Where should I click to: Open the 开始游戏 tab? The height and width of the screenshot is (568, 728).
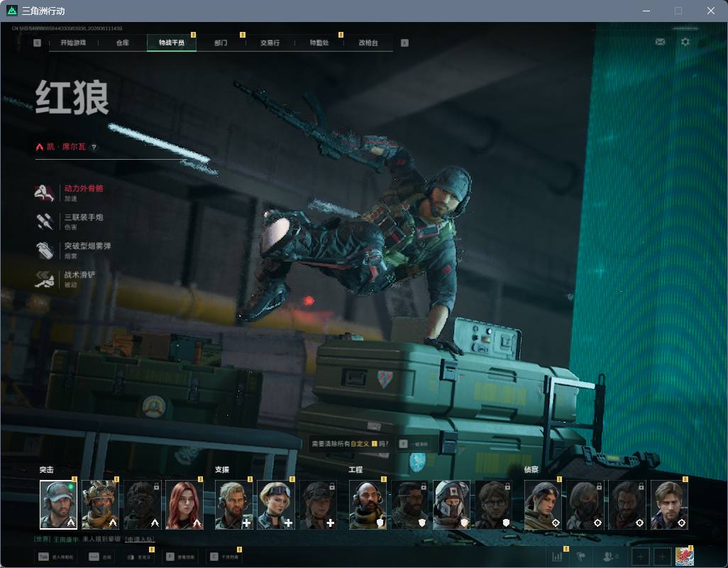pyautogui.click(x=73, y=43)
